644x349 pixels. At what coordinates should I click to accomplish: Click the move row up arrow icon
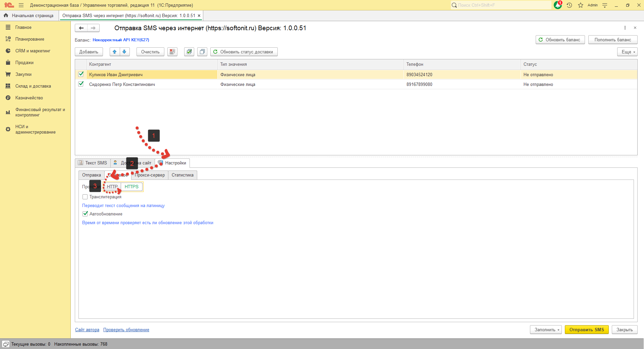(115, 52)
